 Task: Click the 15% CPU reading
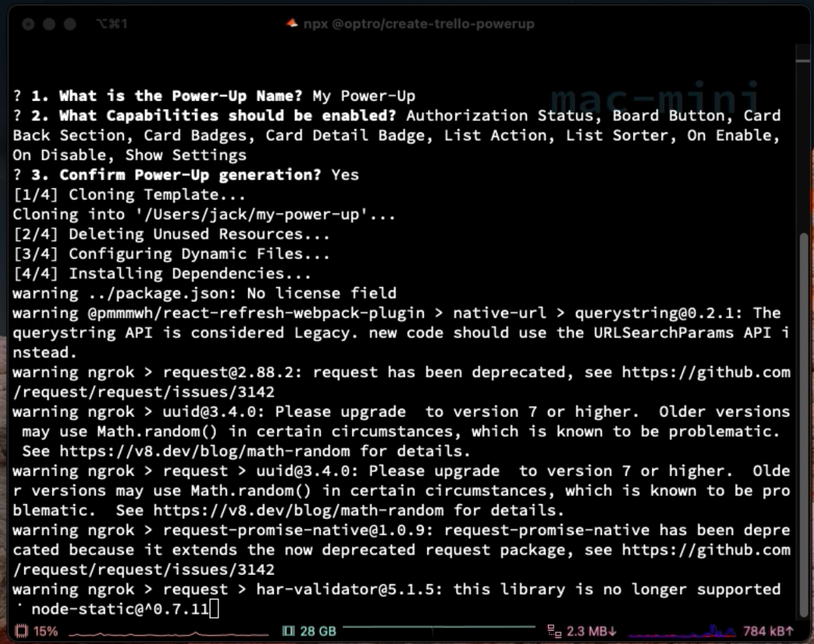(x=46, y=631)
